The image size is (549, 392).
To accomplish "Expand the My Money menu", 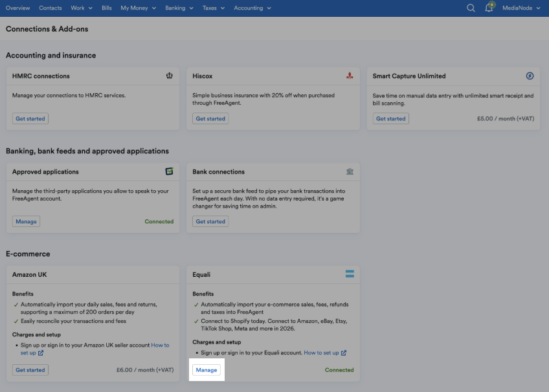I will click(139, 8).
